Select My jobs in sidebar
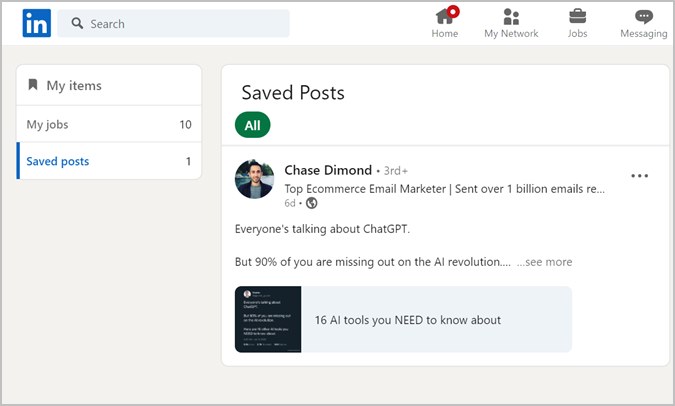 [109, 124]
